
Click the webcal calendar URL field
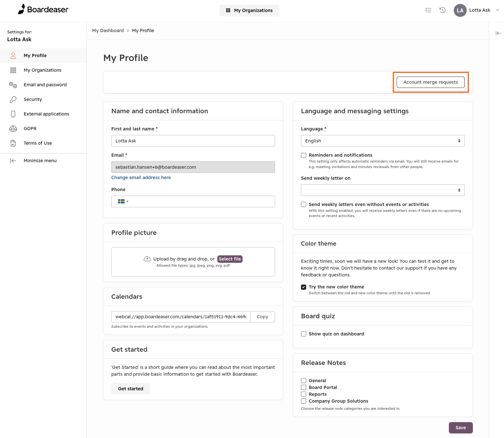pyautogui.click(x=181, y=317)
